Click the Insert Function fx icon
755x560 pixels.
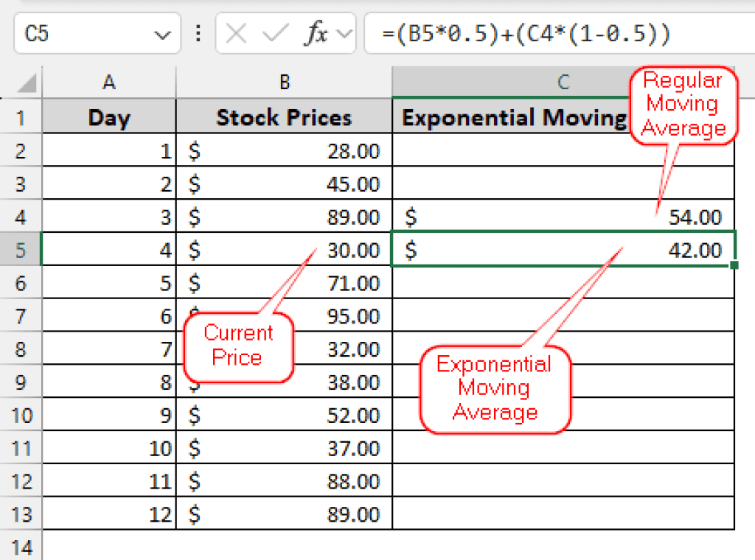tap(316, 34)
